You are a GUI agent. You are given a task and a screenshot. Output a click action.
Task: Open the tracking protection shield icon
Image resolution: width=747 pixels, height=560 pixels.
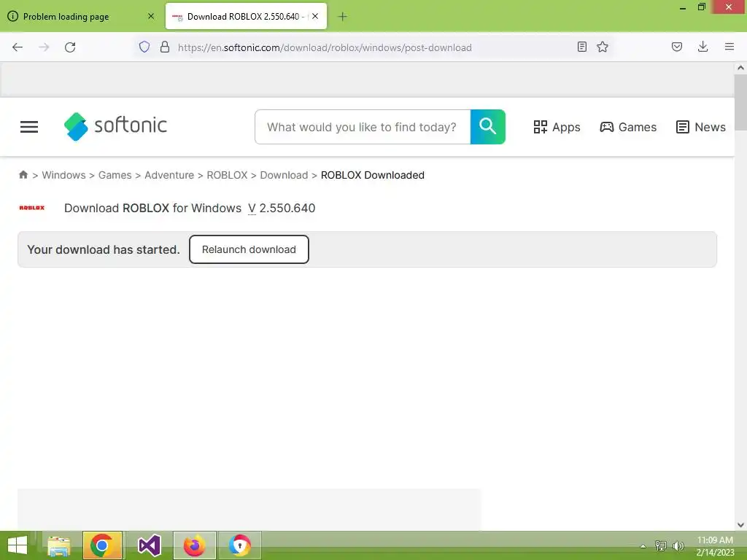144,47
